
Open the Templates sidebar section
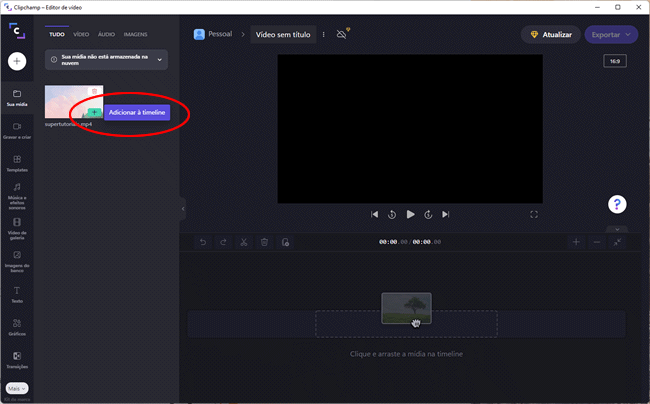17,163
